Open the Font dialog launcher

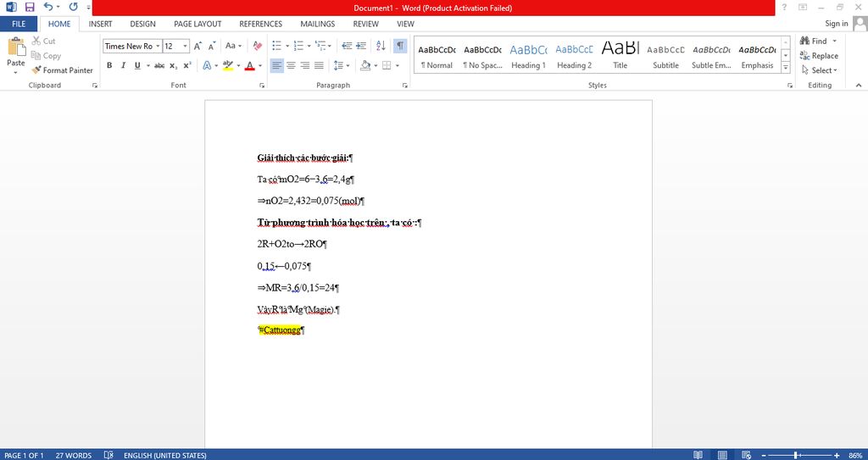[x=261, y=86]
